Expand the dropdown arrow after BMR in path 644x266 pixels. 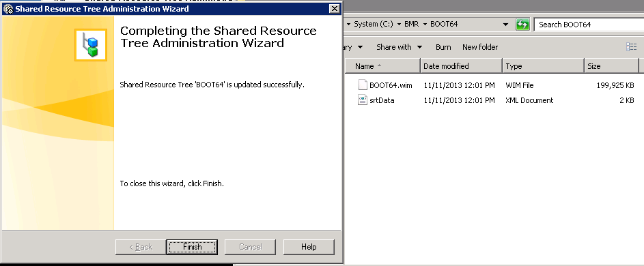click(425, 25)
